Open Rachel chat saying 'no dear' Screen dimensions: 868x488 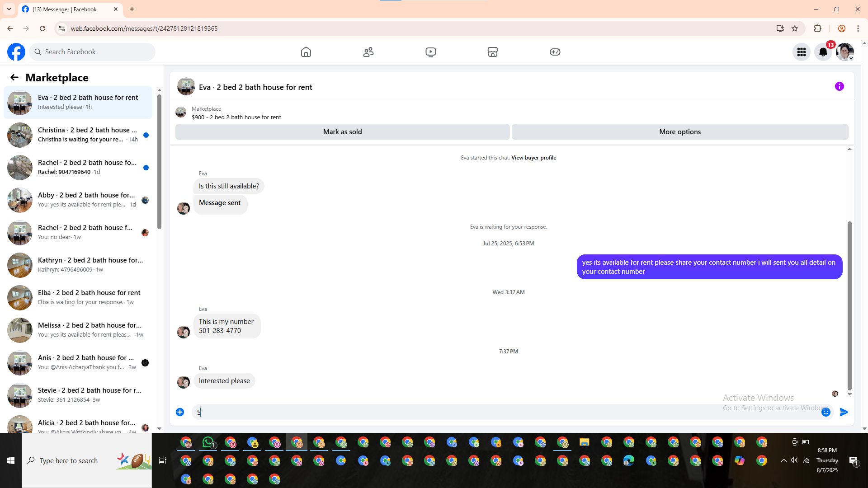(78, 233)
